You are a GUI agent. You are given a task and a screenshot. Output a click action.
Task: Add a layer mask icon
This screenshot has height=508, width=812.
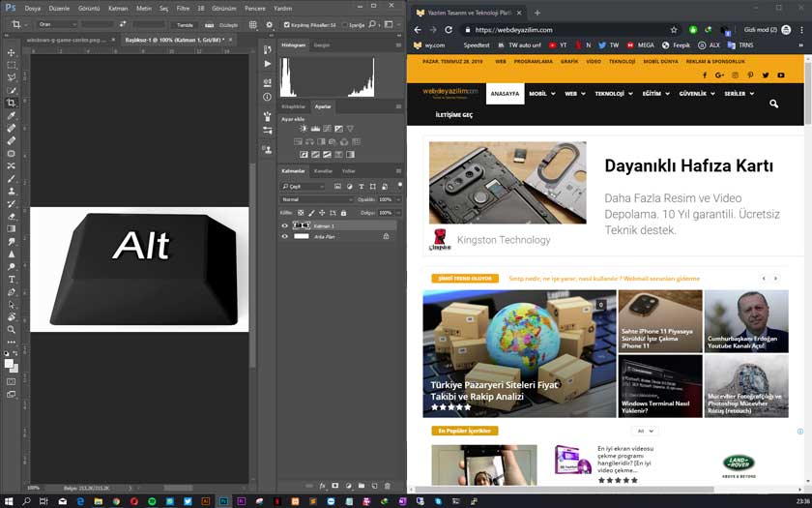pos(335,486)
